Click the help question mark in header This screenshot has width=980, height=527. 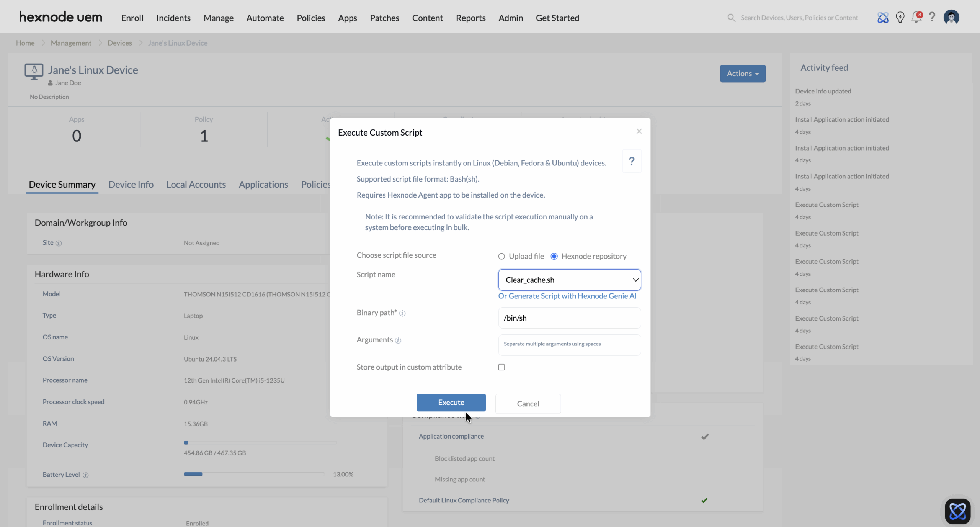pyautogui.click(x=932, y=17)
